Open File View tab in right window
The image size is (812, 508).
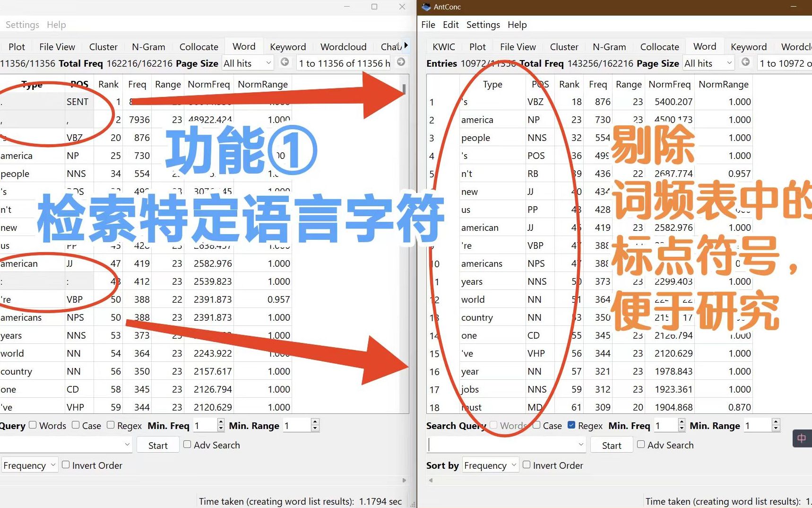coord(518,47)
